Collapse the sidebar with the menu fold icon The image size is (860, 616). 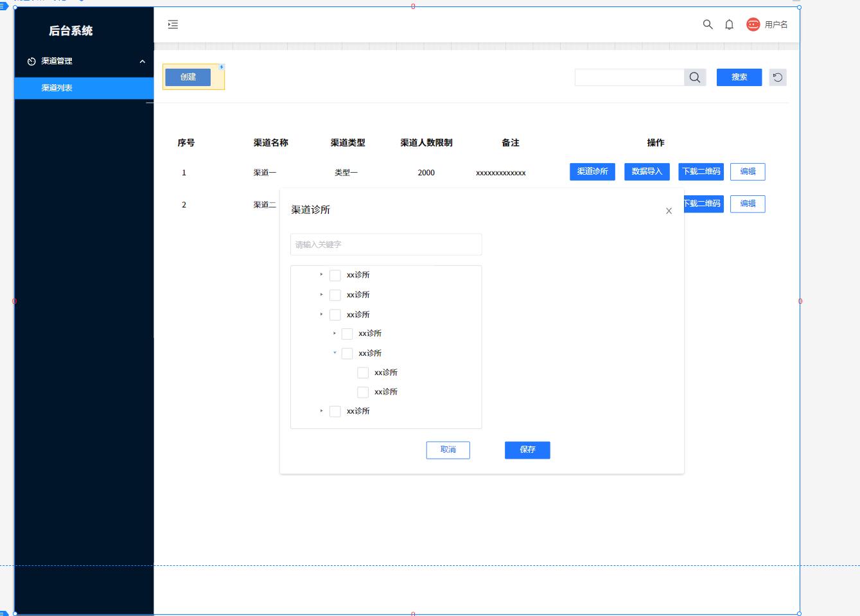click(x=173, y=24)
